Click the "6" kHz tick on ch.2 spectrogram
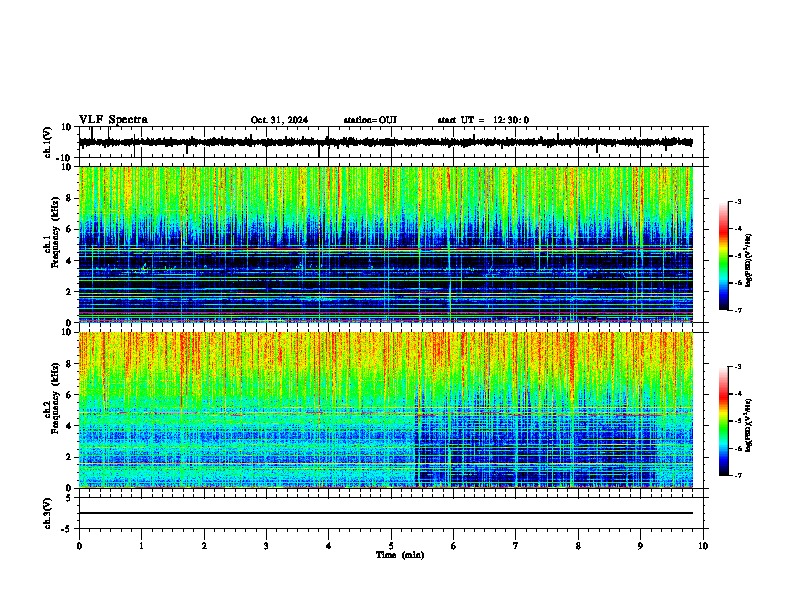 pyautogui.click(x=70, y=395)
